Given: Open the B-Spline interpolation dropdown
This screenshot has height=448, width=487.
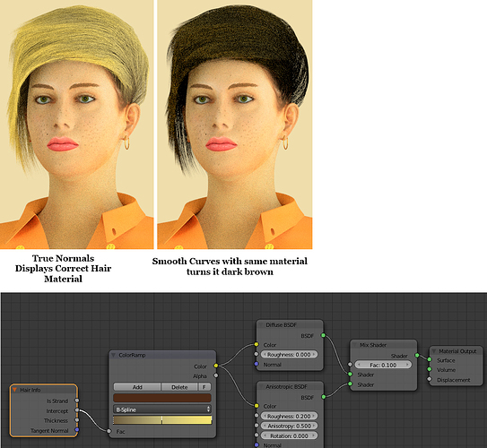Looking at the screenshot, I should tap(162, 409).
